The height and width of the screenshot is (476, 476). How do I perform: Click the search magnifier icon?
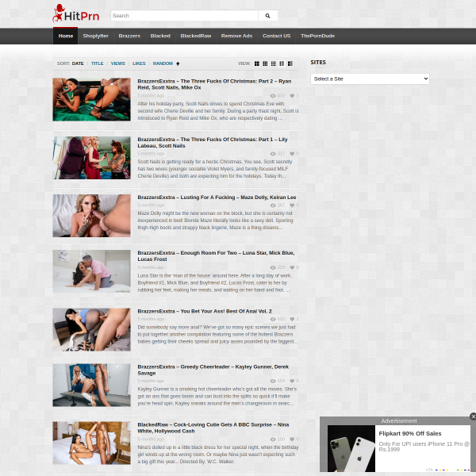(267, 16)
